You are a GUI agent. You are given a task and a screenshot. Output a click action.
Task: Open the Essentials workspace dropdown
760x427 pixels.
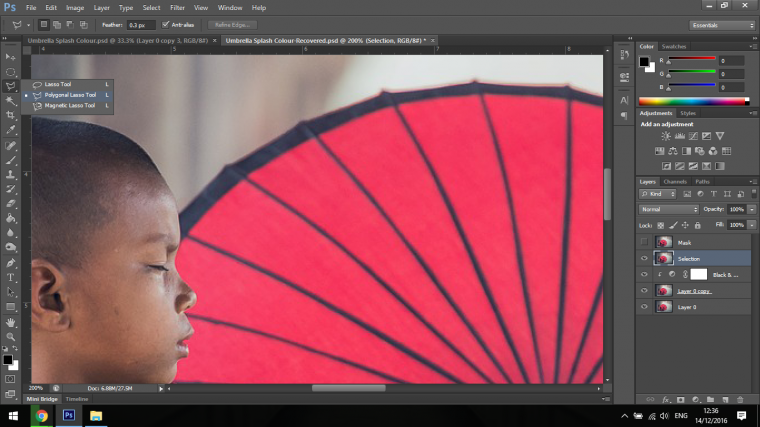point(722,25)
